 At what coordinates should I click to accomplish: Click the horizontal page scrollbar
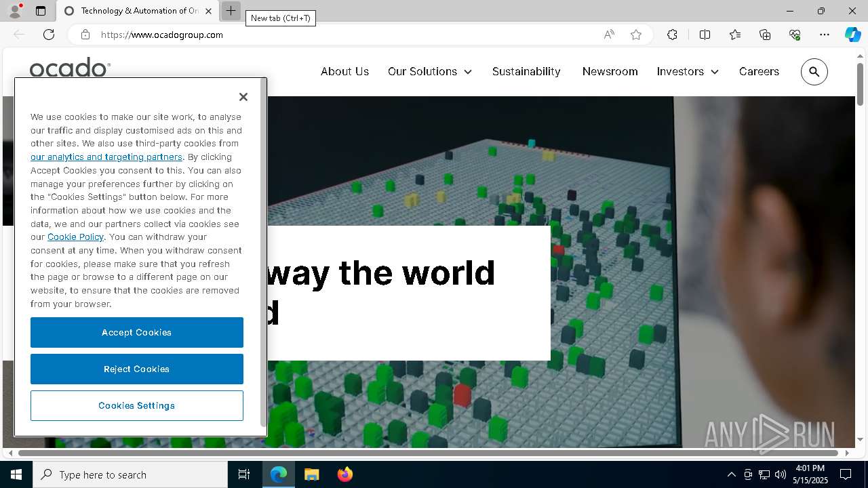[429, 453]
